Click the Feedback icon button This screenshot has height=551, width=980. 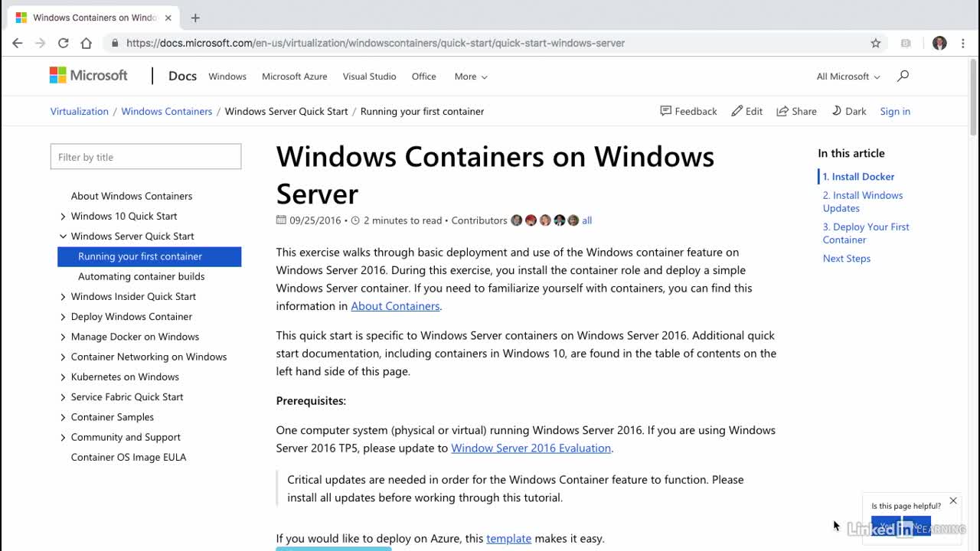[688, 111]
